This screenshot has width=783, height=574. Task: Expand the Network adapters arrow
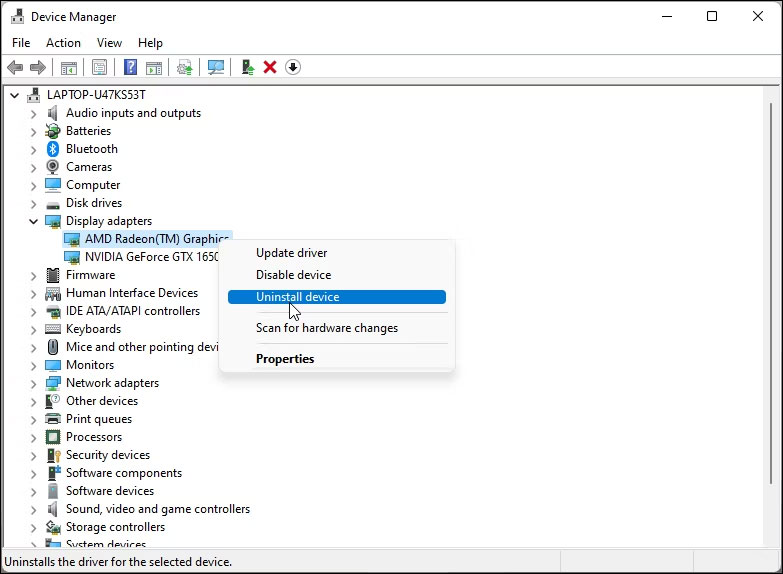coord(33,384)
